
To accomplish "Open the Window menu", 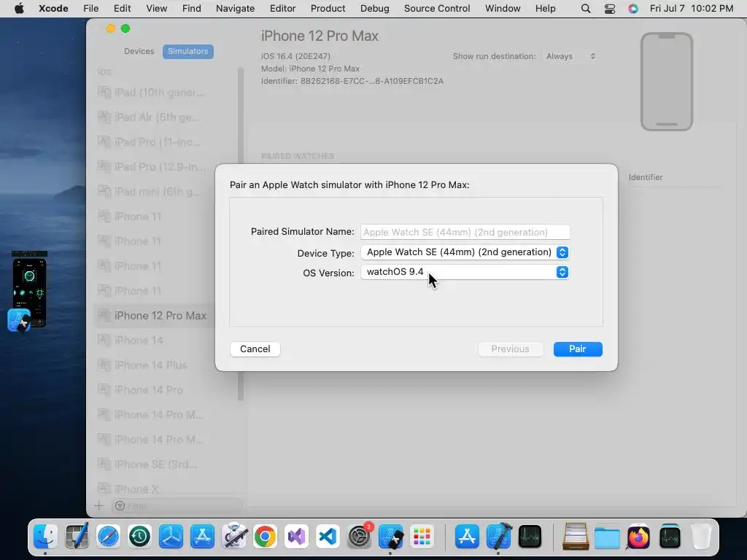I will click(x=503, y=9).
